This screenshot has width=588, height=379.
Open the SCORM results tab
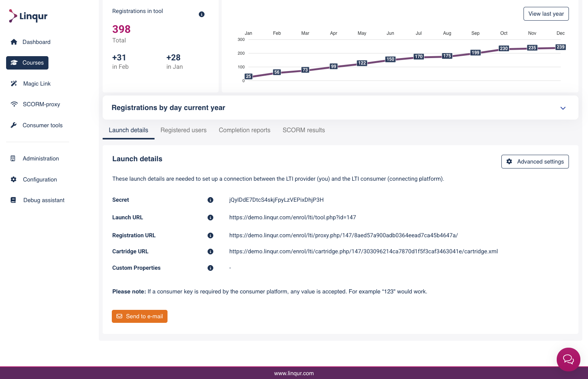(x=304, y=130)
